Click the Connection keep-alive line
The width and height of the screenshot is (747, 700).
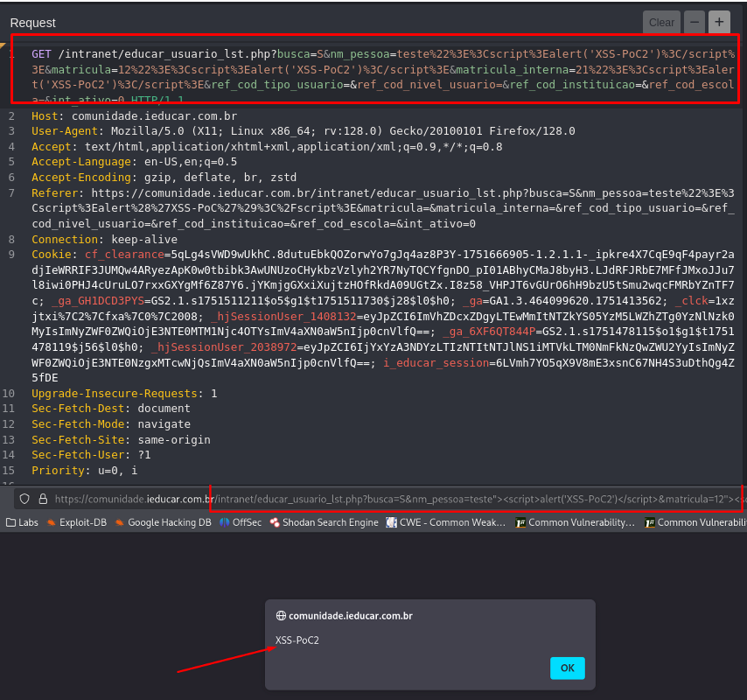pos(104,239)
